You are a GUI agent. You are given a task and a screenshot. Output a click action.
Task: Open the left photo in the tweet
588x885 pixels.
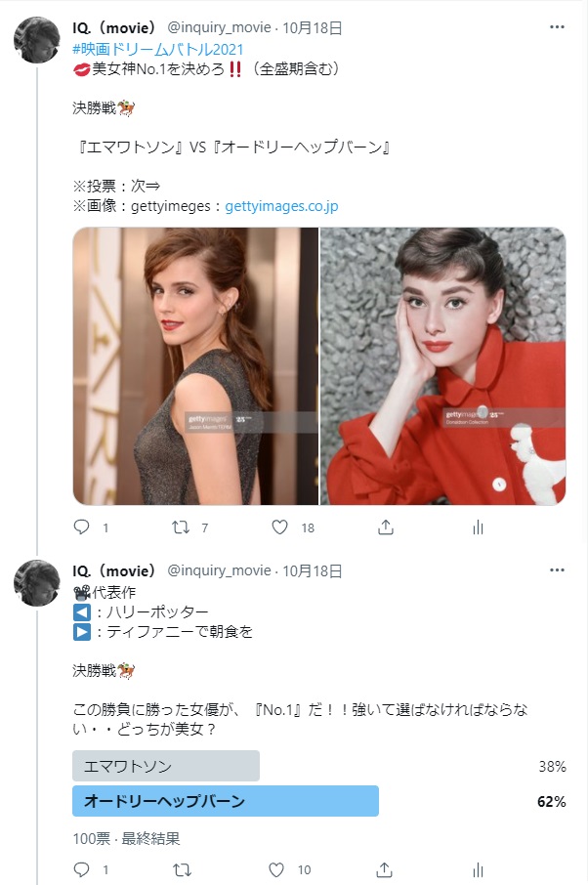[x=195, y=365]
